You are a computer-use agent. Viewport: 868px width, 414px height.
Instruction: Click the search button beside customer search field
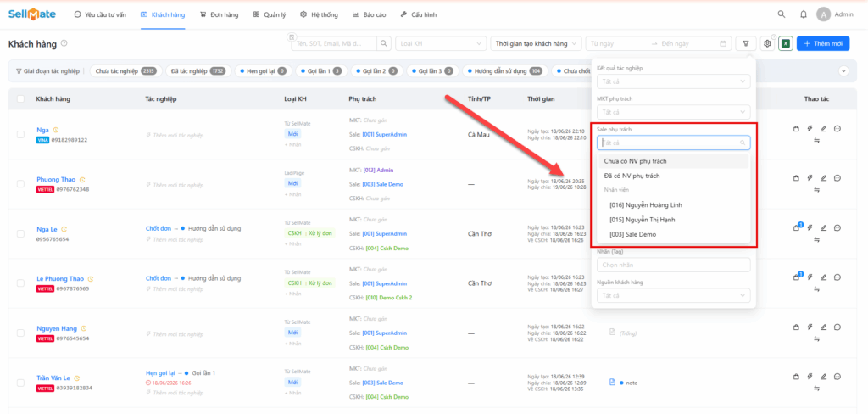click(x=384, y=43)
